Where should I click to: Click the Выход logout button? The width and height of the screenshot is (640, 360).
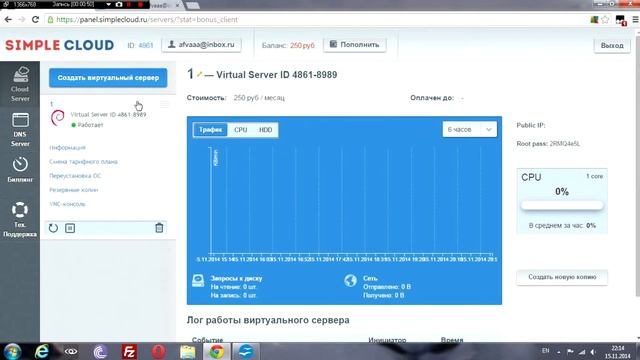pos(612,45)
